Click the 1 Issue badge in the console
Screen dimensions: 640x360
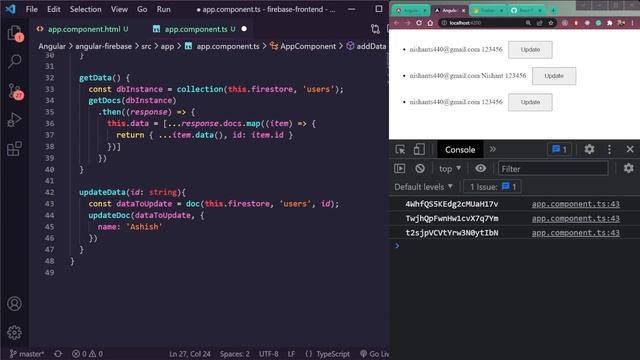click(x=493, y=187)
